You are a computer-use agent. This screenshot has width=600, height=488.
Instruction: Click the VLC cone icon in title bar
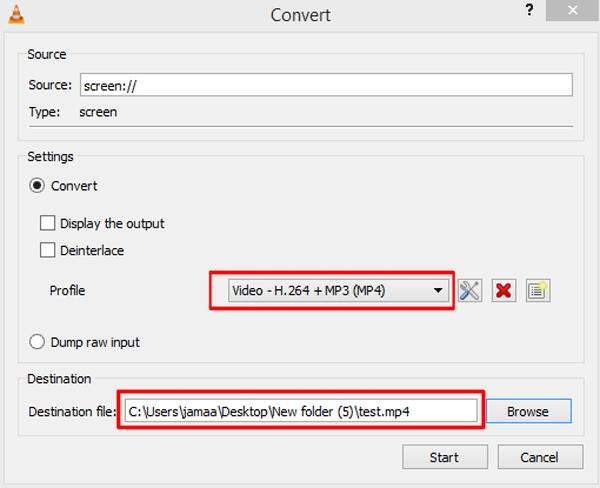click(16, 15)
